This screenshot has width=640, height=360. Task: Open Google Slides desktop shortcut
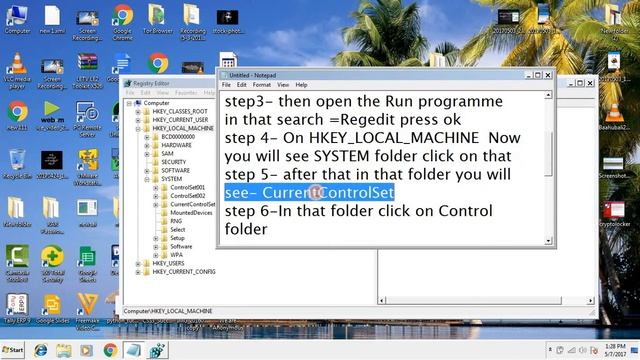(x=52, y=309)
